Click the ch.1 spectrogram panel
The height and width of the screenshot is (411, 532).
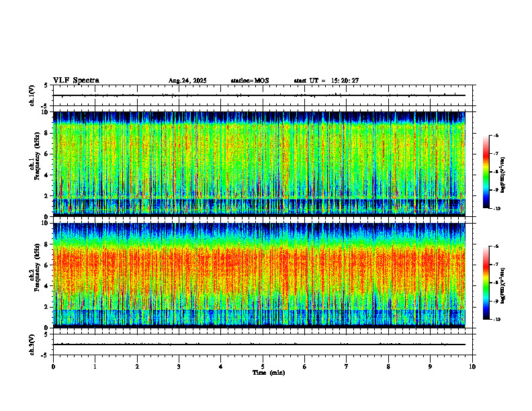click(x=259, y=164)
